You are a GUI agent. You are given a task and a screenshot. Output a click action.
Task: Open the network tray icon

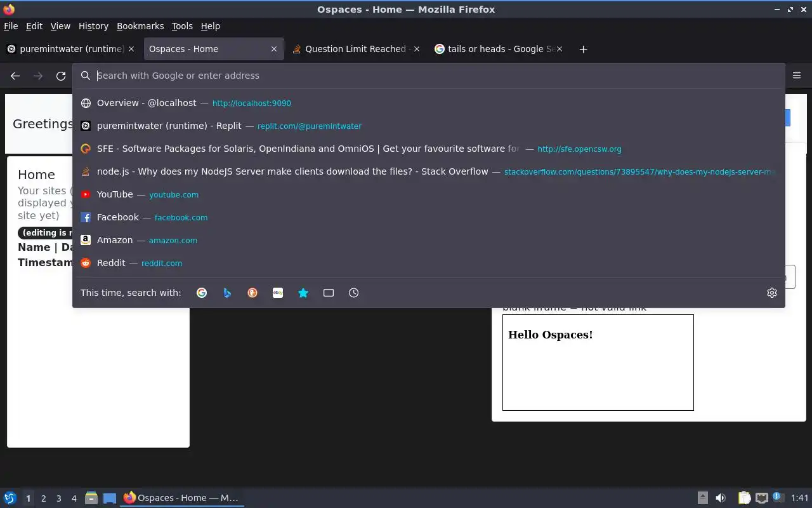point(762,498)
